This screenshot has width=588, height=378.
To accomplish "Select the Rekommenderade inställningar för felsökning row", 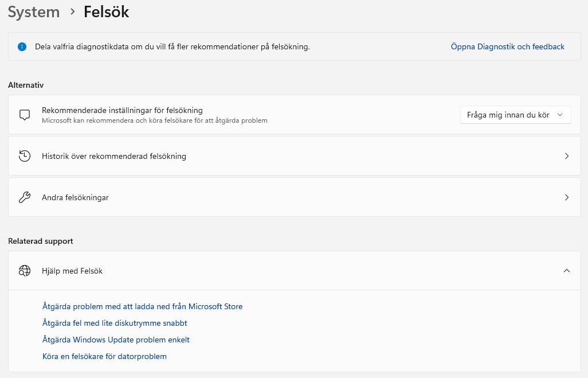I will pyautogui.click(x=295, y=115).
